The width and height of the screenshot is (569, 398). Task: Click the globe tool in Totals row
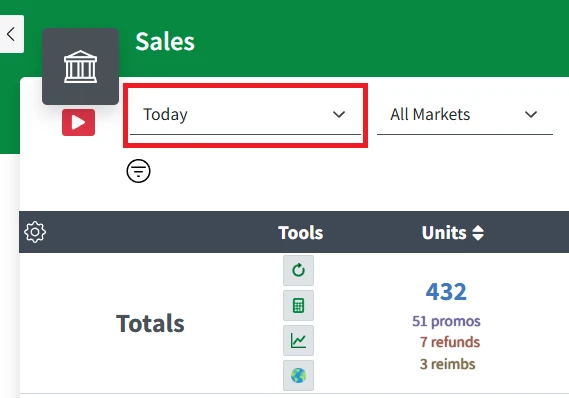(x=298, y=376)
